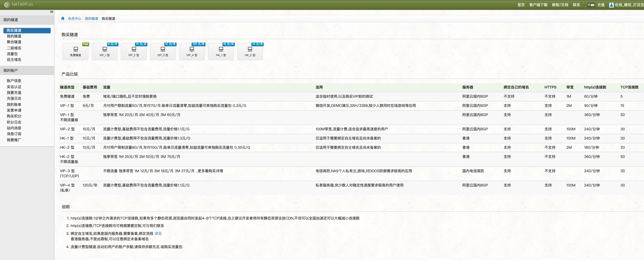Open 流量包 in the sidebar
This screenshot has width=644, height=260.
pyautogui.click(x=12, y=54)
